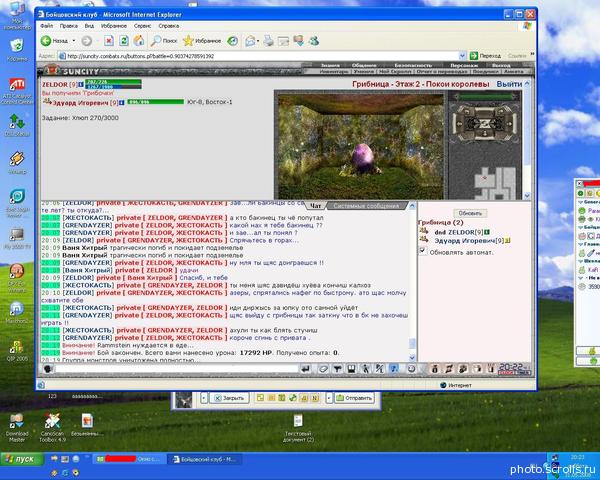Click the Выйти link to leave dungeon
The image size is (600, 480).
[x=509, y=84]
